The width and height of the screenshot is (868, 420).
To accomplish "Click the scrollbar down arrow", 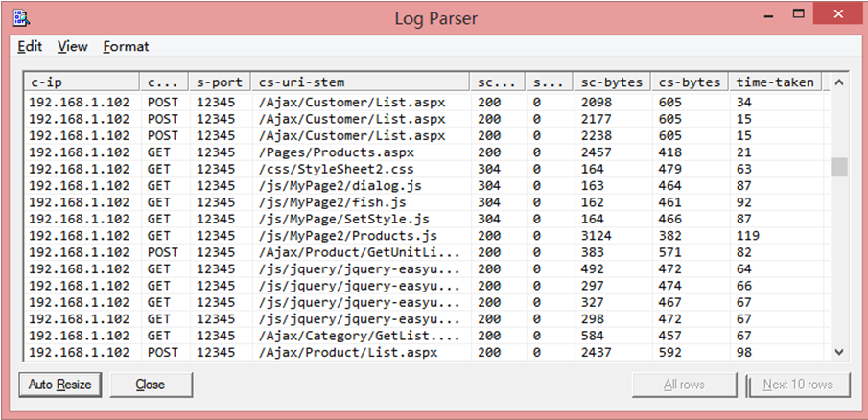I will 839,352.
